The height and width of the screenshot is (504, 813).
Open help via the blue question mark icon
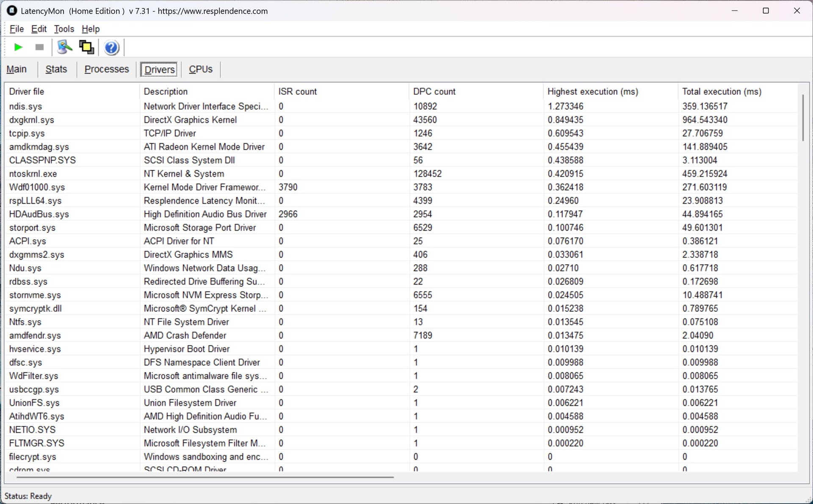tap(111, 47)
